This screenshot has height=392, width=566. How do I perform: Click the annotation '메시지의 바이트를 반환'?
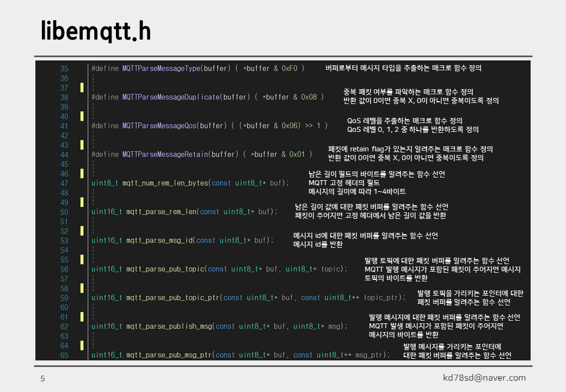pyautogui.click(x=404, y=335)
